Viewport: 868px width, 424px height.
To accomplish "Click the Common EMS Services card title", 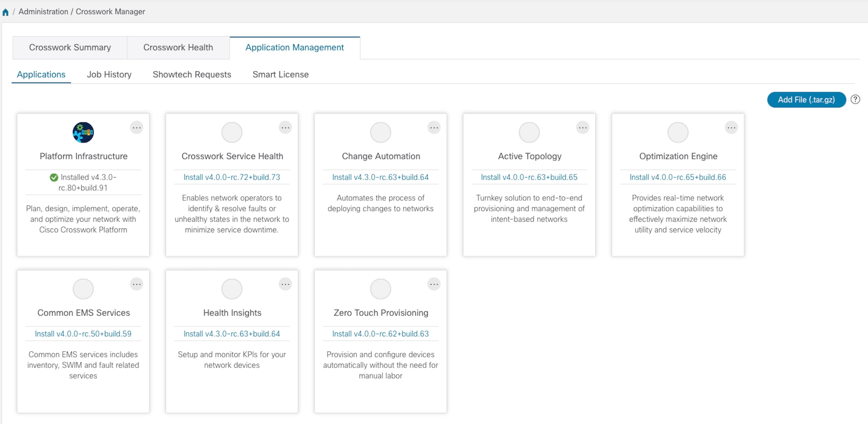I will 84,313.
